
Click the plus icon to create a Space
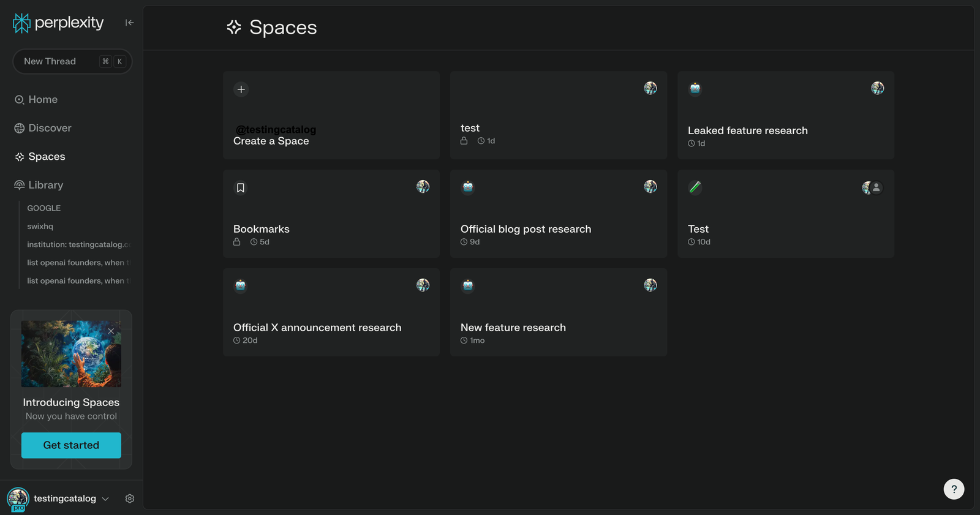tap(241, 89)
